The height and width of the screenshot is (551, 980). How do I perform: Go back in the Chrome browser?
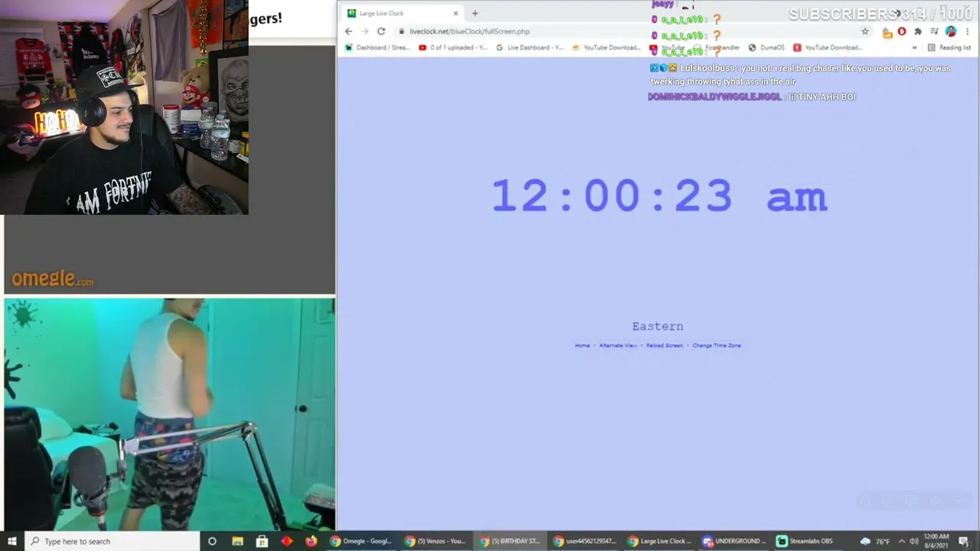pyautogui.click(x=348, y=31)
